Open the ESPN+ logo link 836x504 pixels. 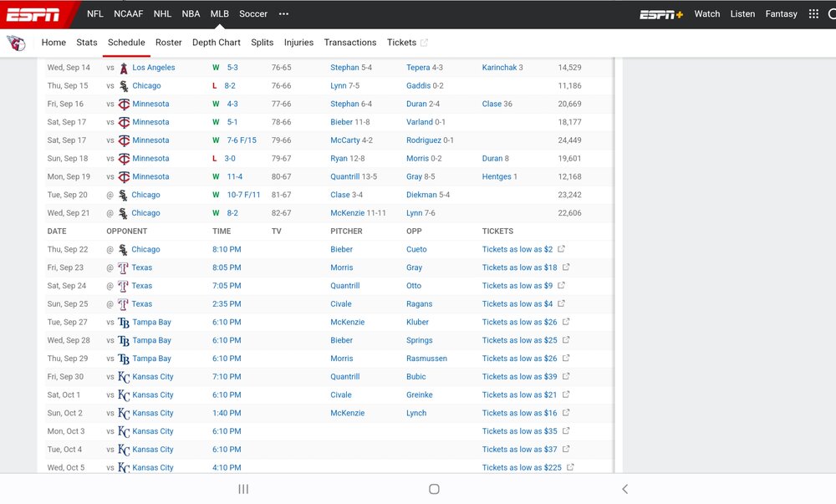(661, 14)
